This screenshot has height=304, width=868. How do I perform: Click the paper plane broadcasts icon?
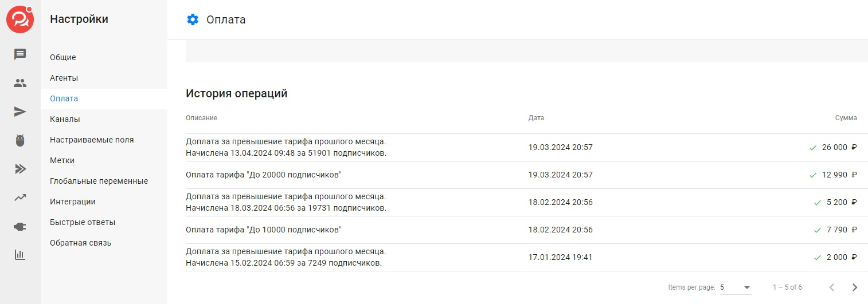20,112
